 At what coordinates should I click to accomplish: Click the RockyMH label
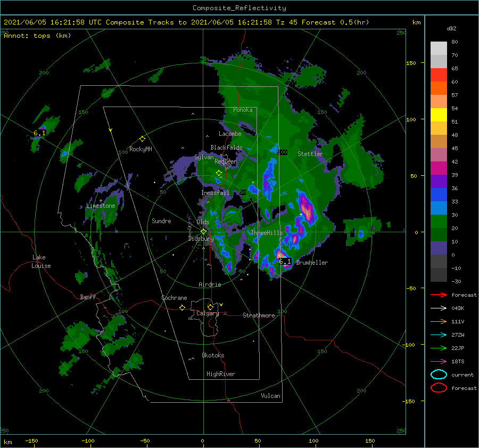141,149
